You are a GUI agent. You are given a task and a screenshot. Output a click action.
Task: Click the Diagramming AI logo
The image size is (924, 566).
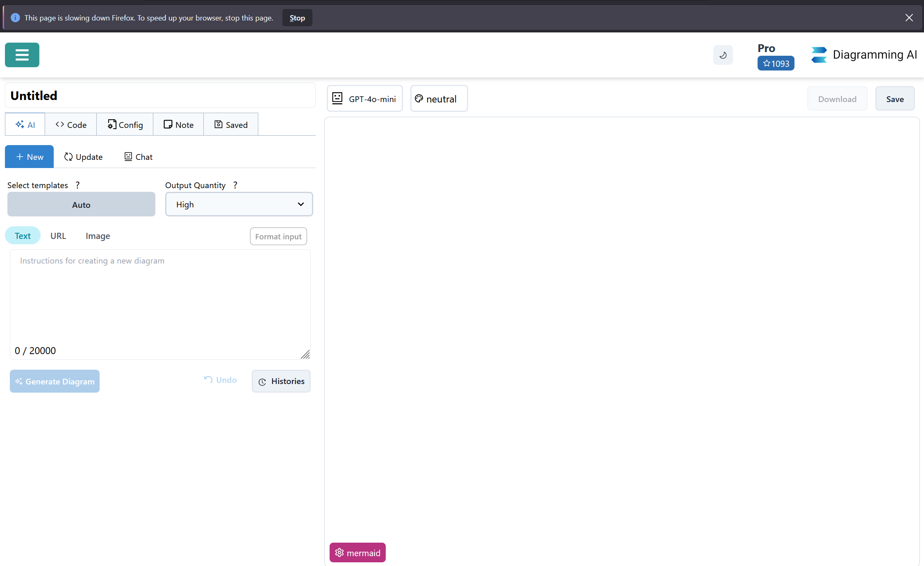coord(863,55)
